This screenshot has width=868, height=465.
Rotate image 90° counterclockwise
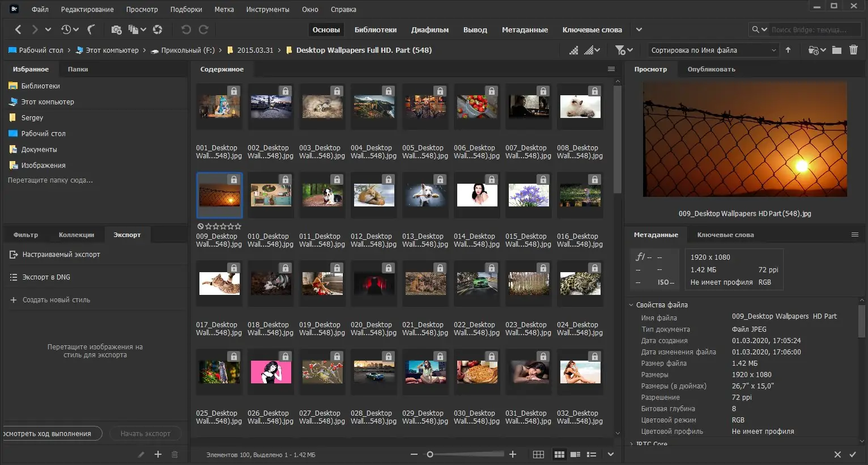pyautogui.click(x=185, y=29)
